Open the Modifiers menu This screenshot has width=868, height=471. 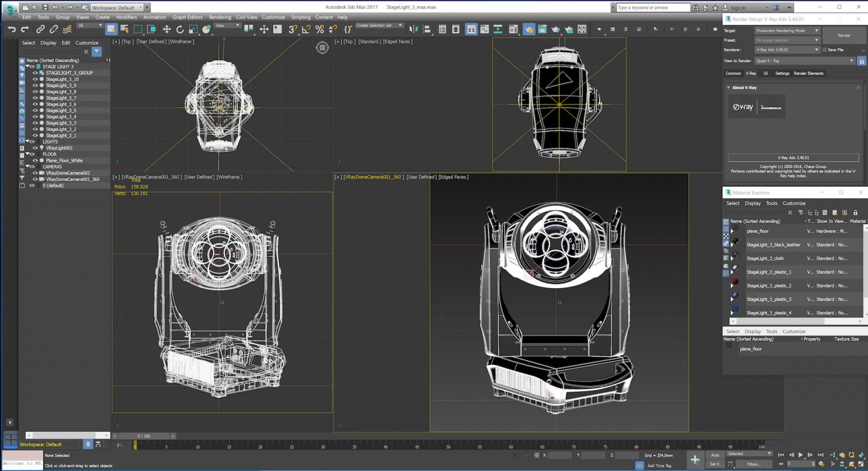pyautogui.click(x=126, y=17)
